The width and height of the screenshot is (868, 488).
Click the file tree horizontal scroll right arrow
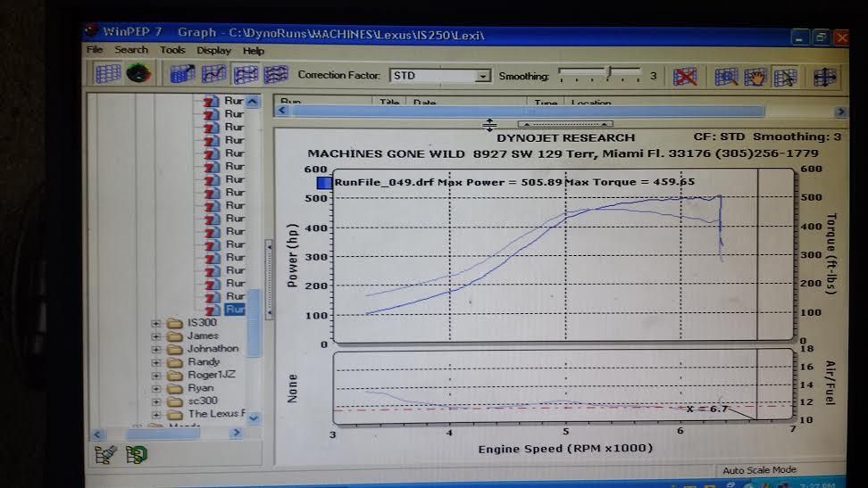237,434
